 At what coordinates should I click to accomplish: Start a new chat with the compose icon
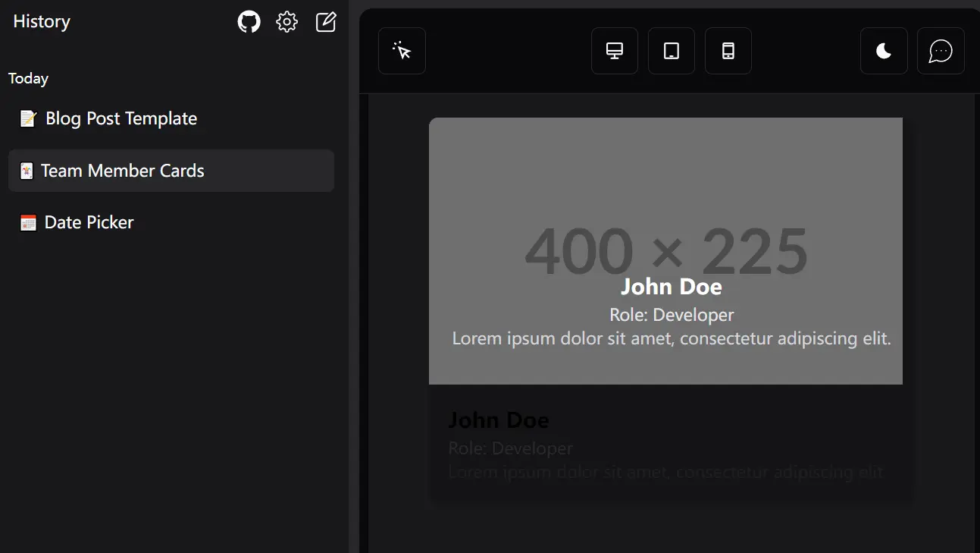point(325,21)
